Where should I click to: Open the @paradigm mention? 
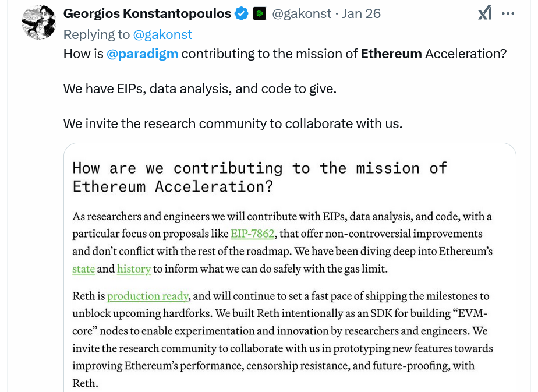[143, 54]
